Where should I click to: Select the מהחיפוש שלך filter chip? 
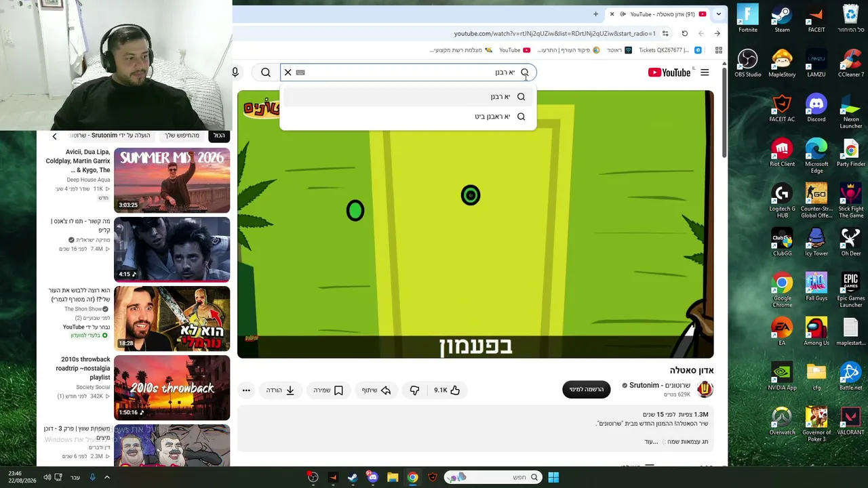pyautogui.click(x=182, y=136)
